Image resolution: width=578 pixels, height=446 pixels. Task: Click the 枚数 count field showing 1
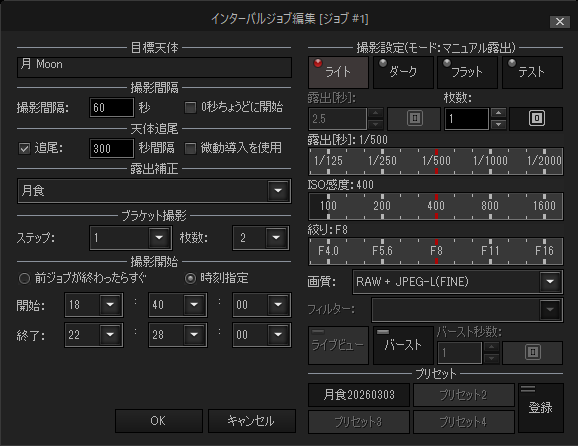[467, 119]
